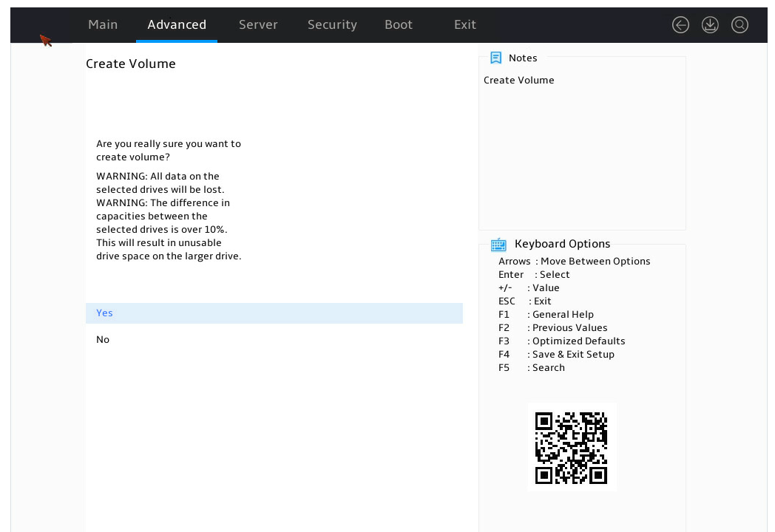This screenshot has width=775, height=532.
Task: Switch to the Exit tab
Action: [x=465, y=24]
